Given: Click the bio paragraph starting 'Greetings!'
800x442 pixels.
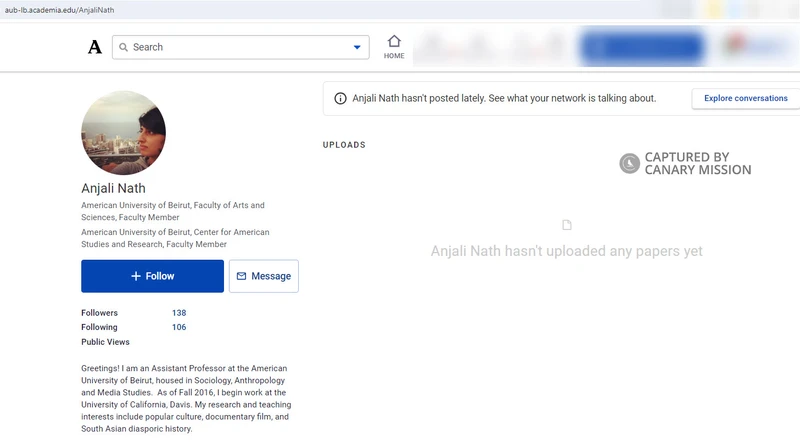Looking at the screenshot, I should point(186,399).
